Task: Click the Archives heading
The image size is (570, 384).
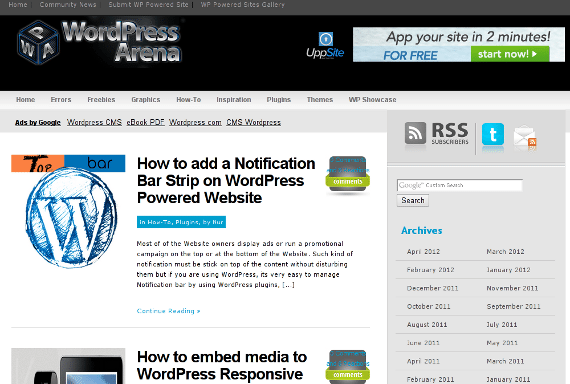Action: [x=422, y=231]
